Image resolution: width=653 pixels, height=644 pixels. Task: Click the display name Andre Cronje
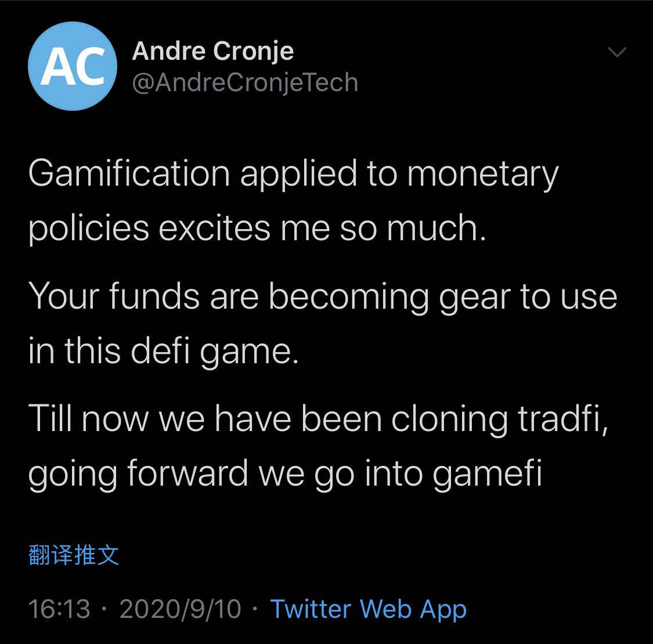point(213,50)
